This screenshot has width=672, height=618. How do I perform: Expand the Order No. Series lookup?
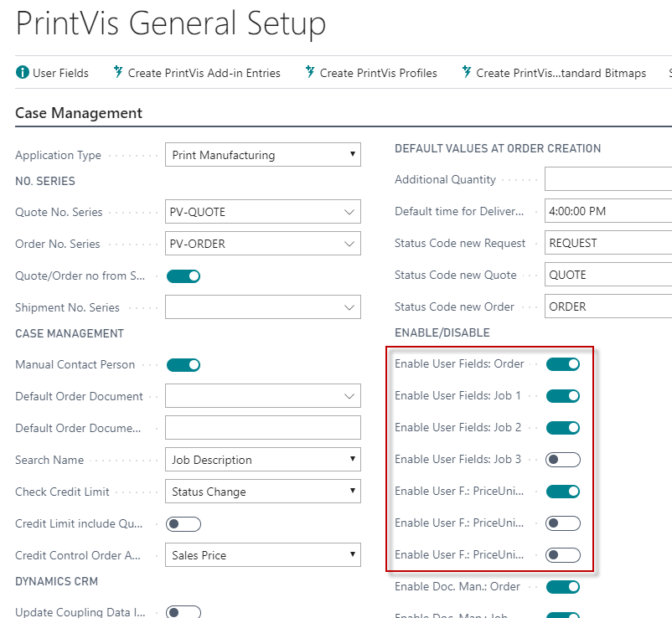click(x=349, y=244)
